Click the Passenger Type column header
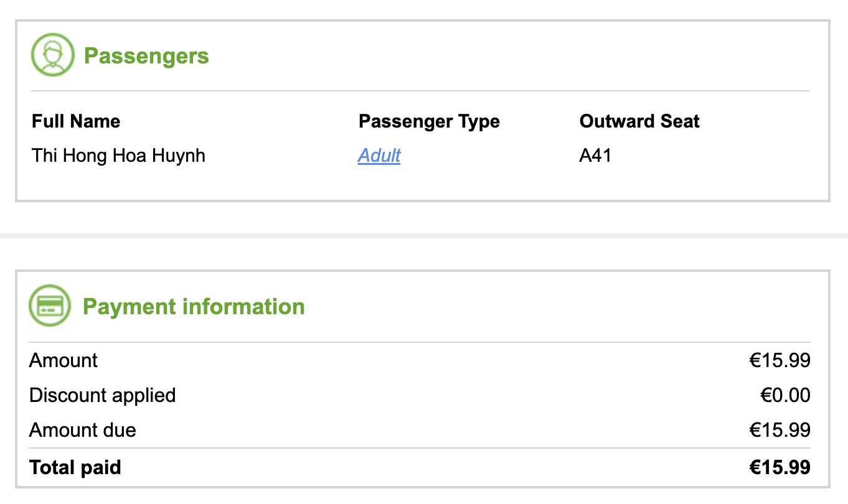 tap(429, 121)
